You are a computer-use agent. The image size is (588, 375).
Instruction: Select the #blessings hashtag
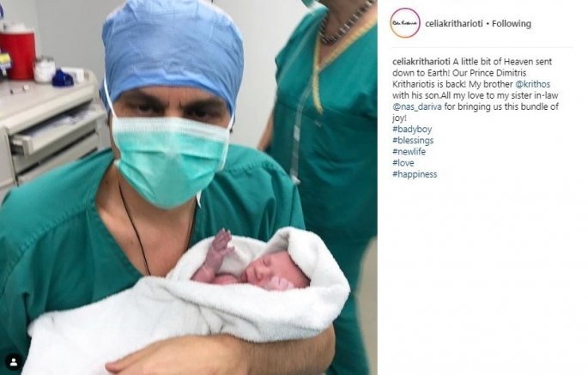coord(413,140)
